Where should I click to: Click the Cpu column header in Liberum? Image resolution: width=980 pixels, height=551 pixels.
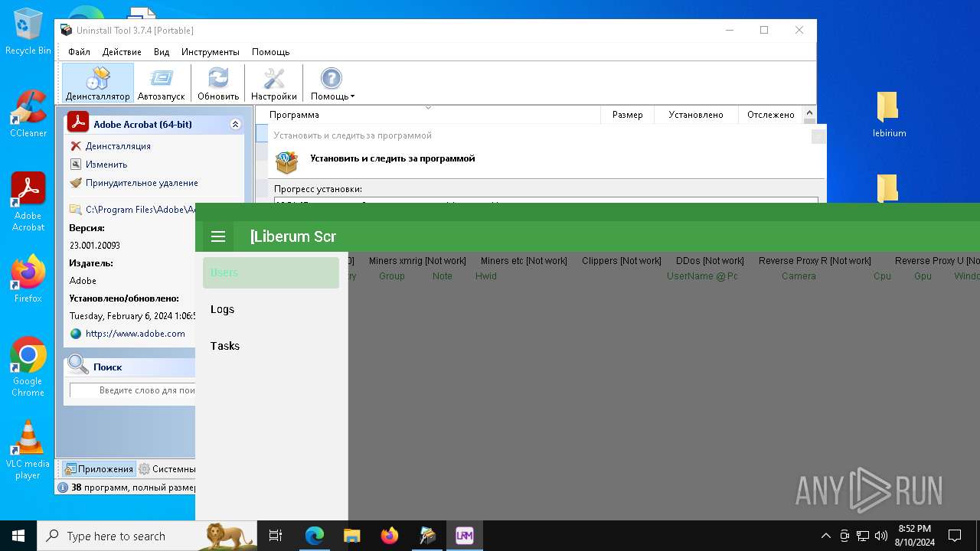coord(882,276)
